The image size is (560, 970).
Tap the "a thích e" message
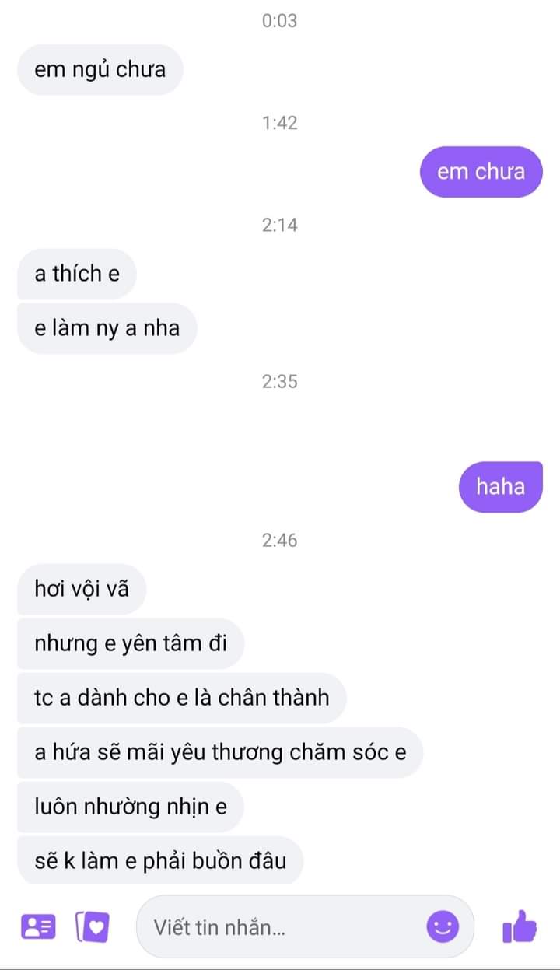coord(77,274)
